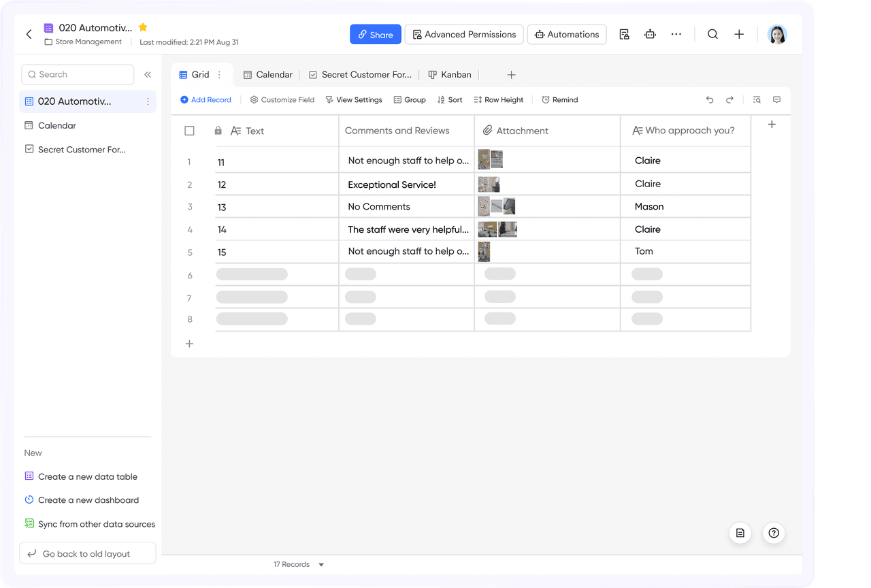The width and height of the screenshot is (871, 588).
Task: Click the blue Share button
Action: coord(376,35)
